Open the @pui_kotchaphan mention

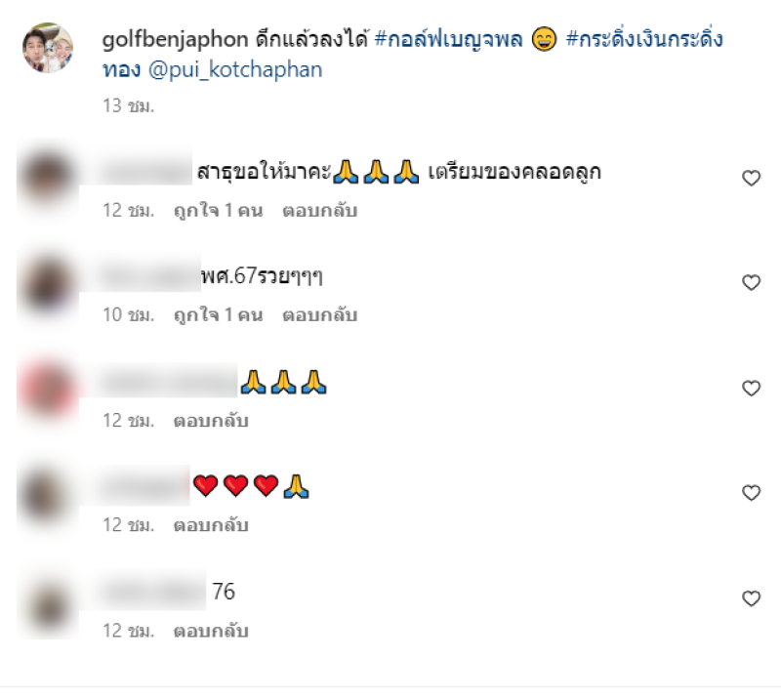235,70
